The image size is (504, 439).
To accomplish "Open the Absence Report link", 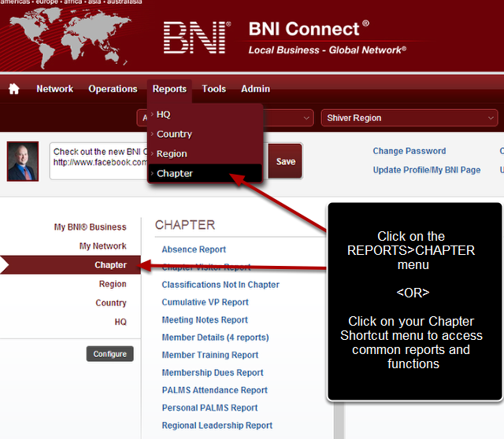I will tap(194, 249).
